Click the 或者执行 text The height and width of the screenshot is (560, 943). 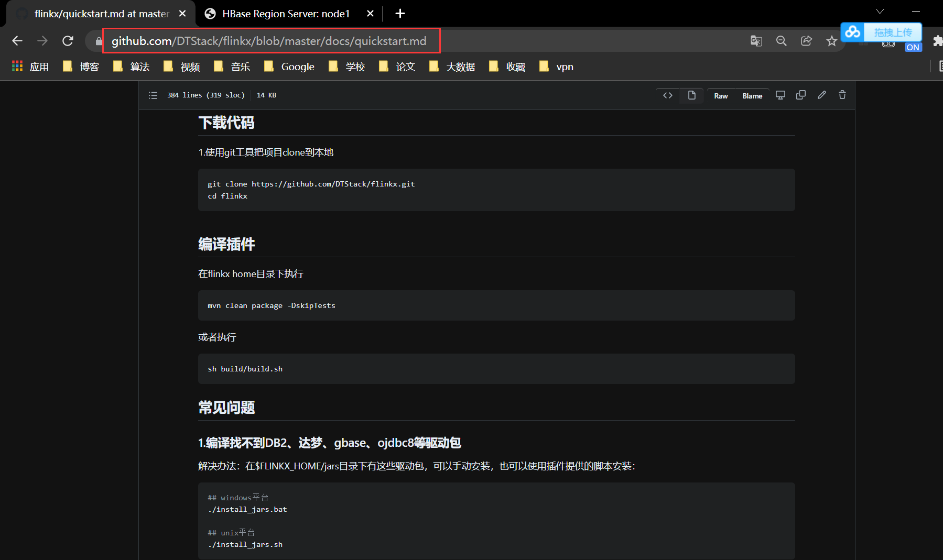tap(217, 337)
